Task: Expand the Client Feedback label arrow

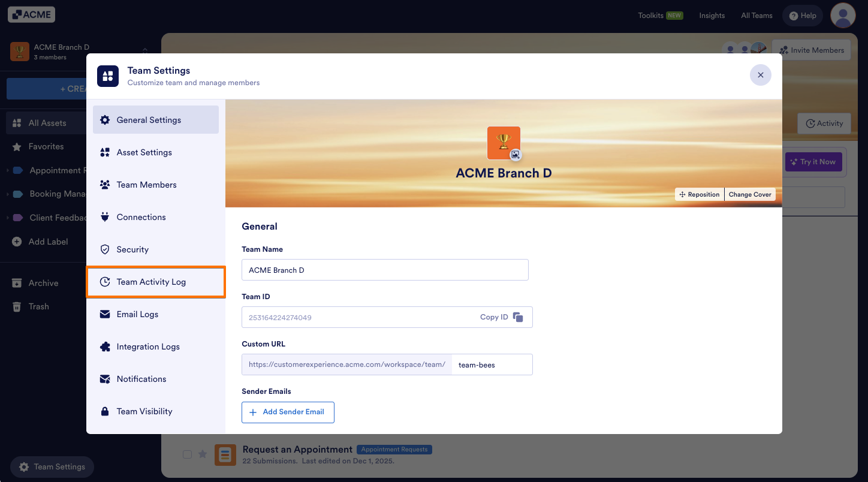Action: coord(8,218)
